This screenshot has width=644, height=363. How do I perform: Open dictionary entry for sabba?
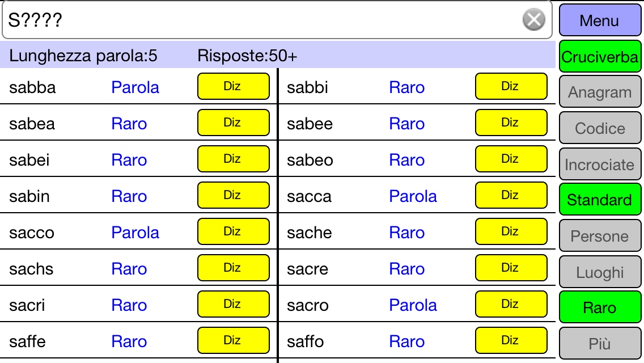(234, 86)
